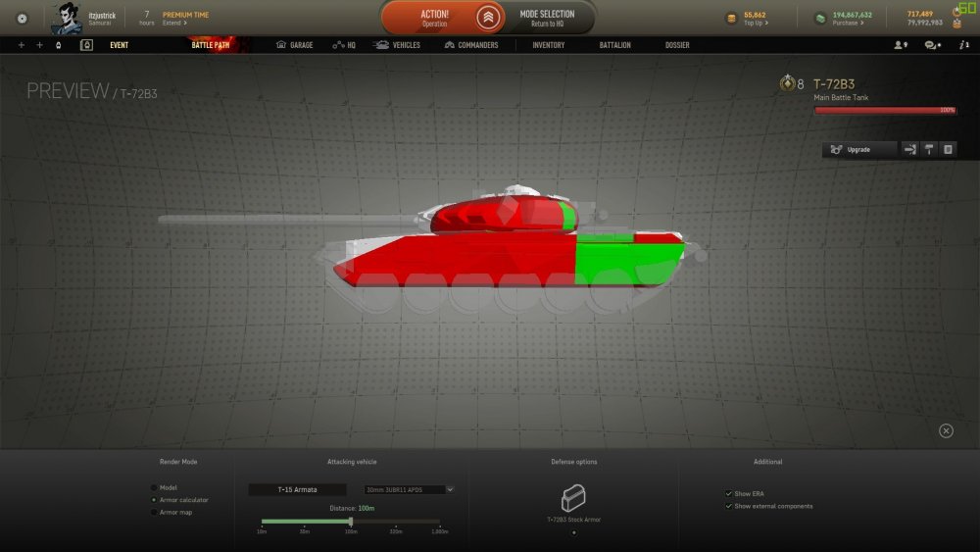
Task: Toggle Show external components checkbox
Action: coord(728,506)
